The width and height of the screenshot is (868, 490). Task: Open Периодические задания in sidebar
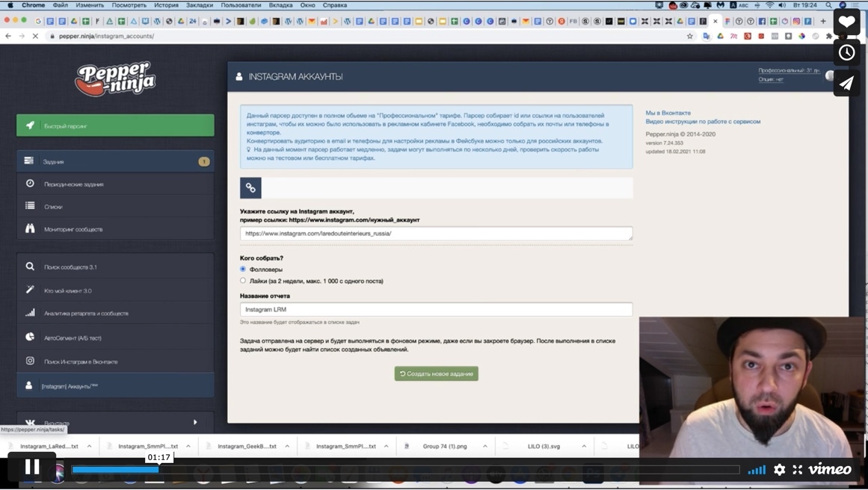tap(115, 184)
